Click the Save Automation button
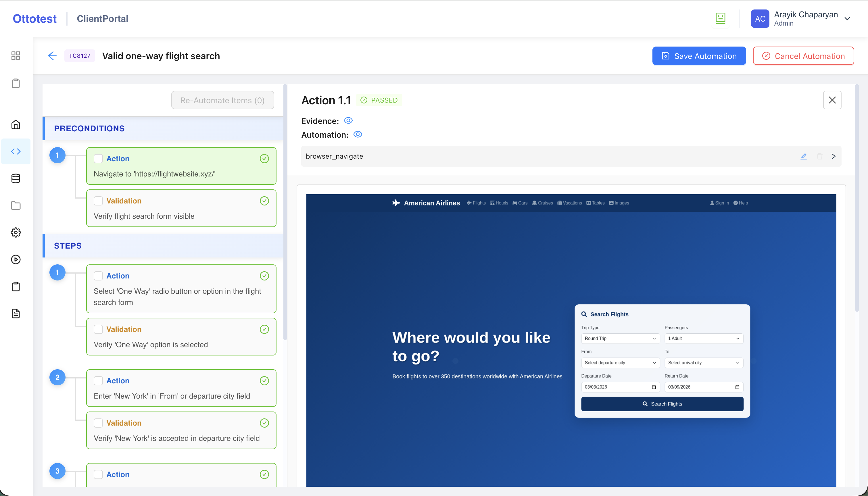The image size is (868, 496). [x=699, y=56]
